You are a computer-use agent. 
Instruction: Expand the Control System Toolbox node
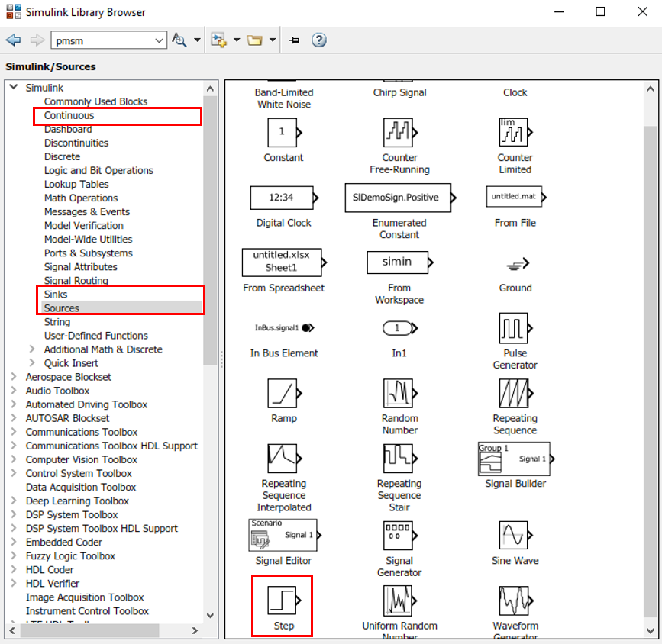[14, 473]
